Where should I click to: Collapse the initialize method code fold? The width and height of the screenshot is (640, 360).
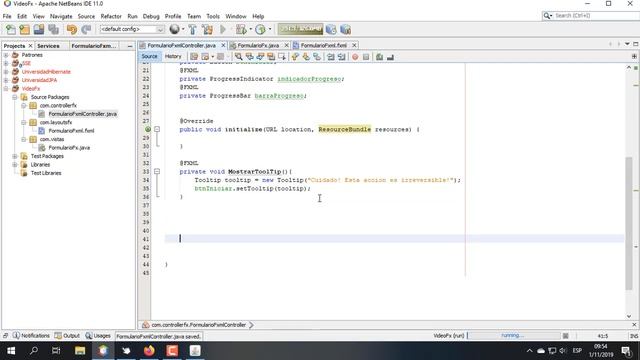coord(157,129)
